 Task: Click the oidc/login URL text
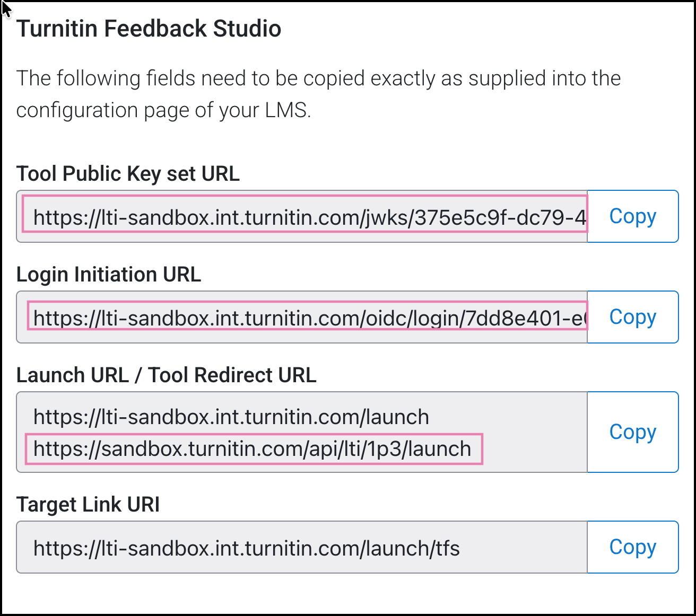(309, 318)
